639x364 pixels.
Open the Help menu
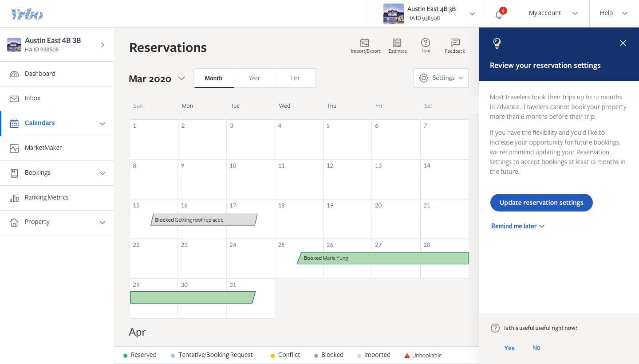click(x=614, y=13)
